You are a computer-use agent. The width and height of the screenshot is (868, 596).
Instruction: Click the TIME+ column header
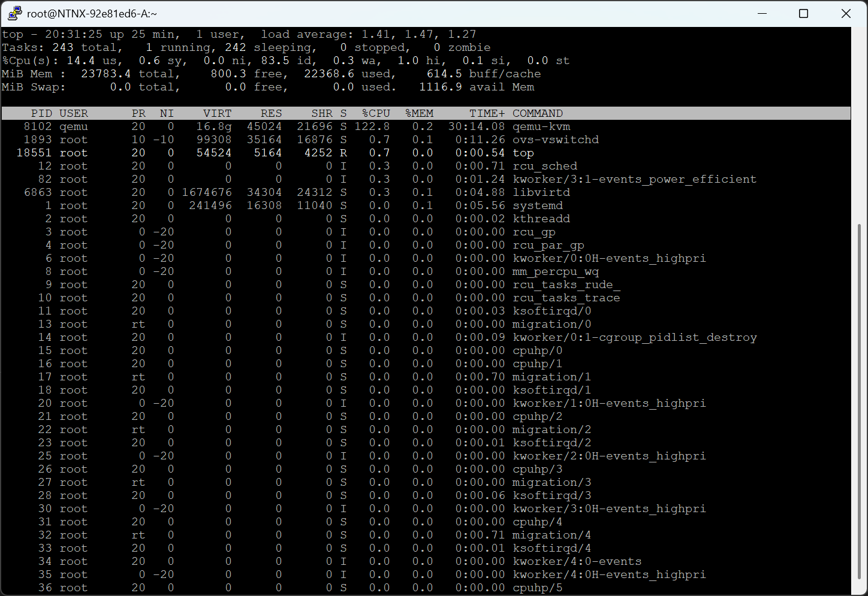(487, 113)
